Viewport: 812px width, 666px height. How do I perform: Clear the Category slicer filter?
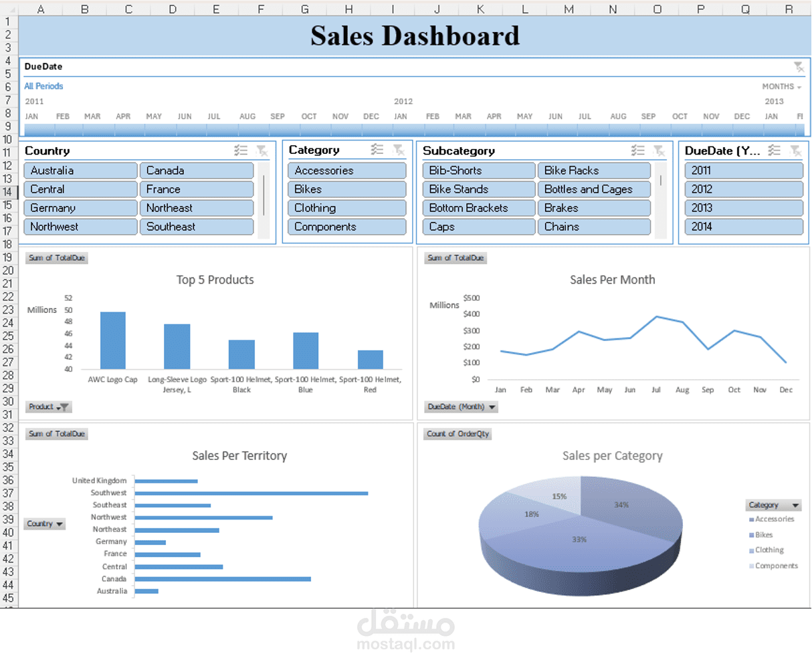coord(400,150)
